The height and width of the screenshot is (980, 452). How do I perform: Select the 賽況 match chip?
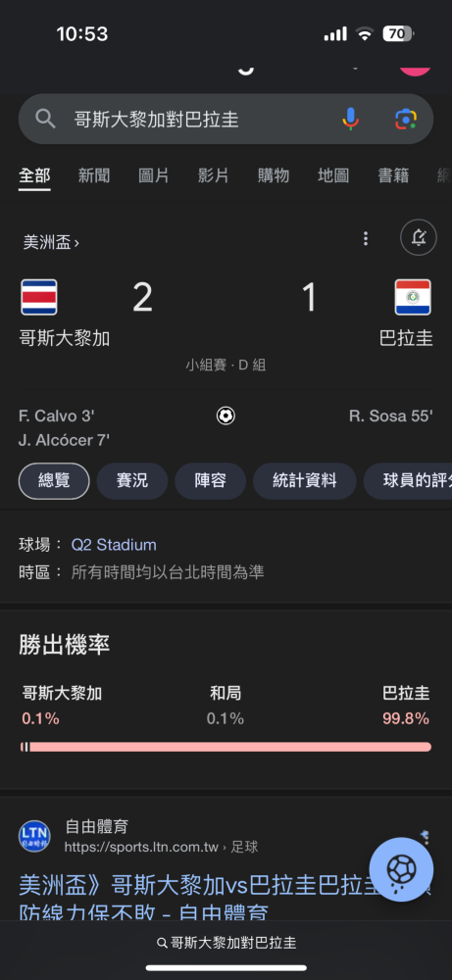tap(132, 480)
